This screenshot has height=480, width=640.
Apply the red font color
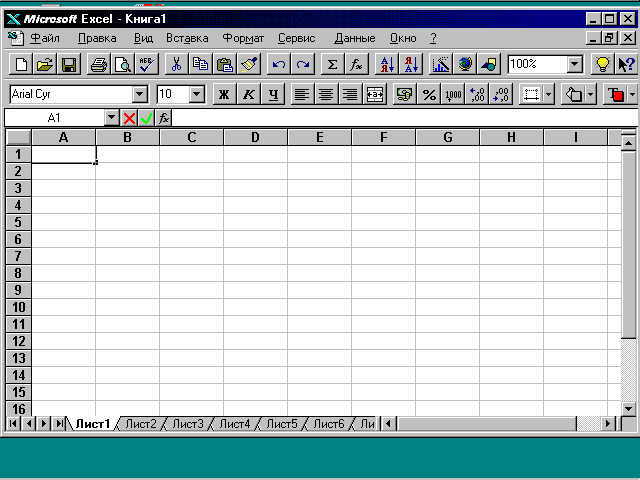click(616, 95)
